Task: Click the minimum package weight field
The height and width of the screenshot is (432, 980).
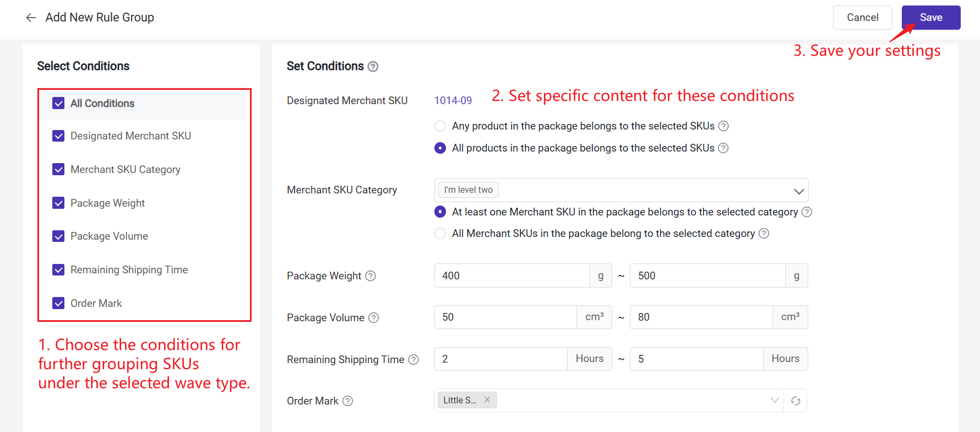Action: (511, 276)
